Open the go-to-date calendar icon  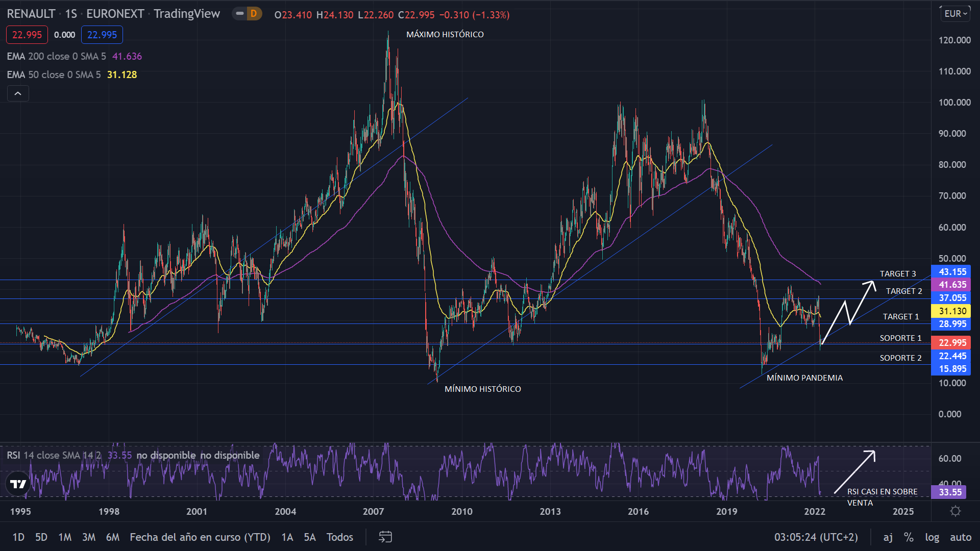(385, 537)
